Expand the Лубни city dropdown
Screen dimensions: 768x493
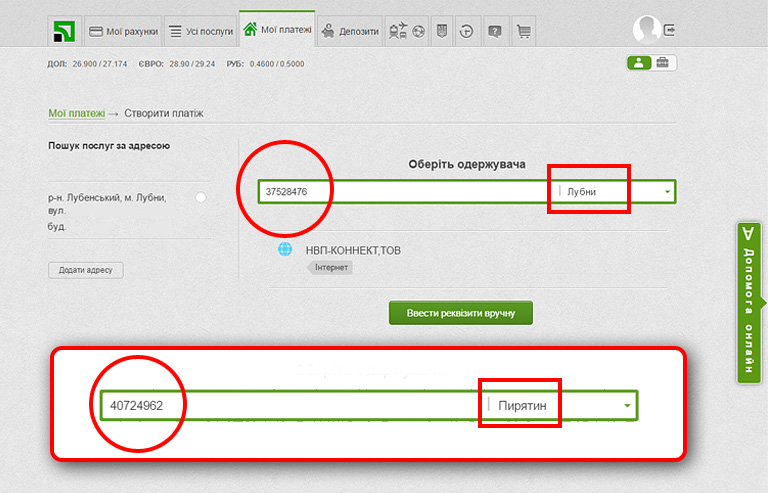pos(667,192)
